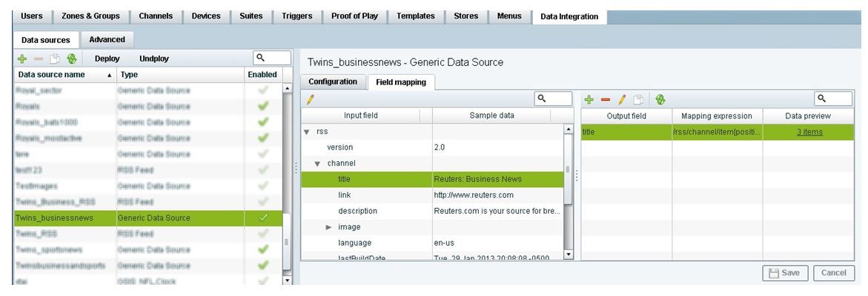Open the Advanced sub-tab
Image resolution: width=868 pixels, height=296 pixels.
coord(107,40)
